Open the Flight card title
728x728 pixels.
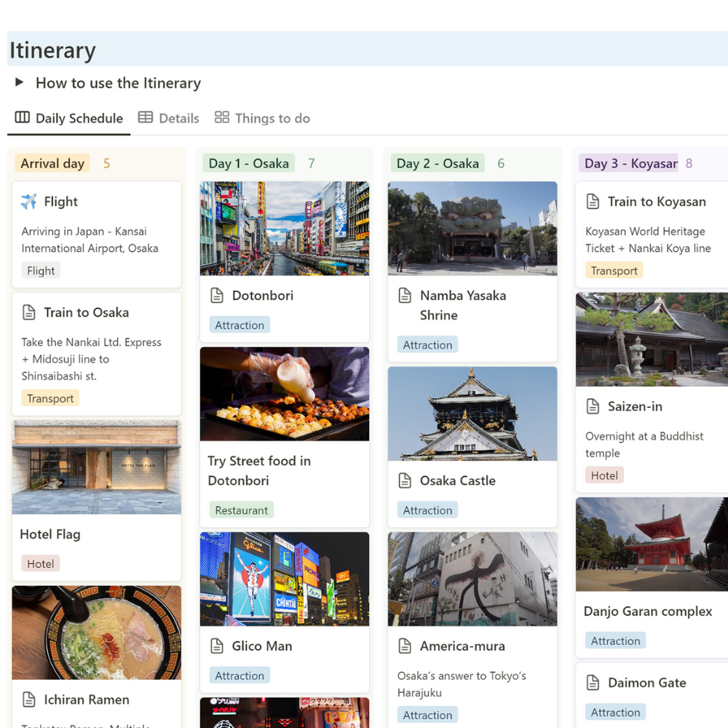pyautogui.click(x=61, y=202)
